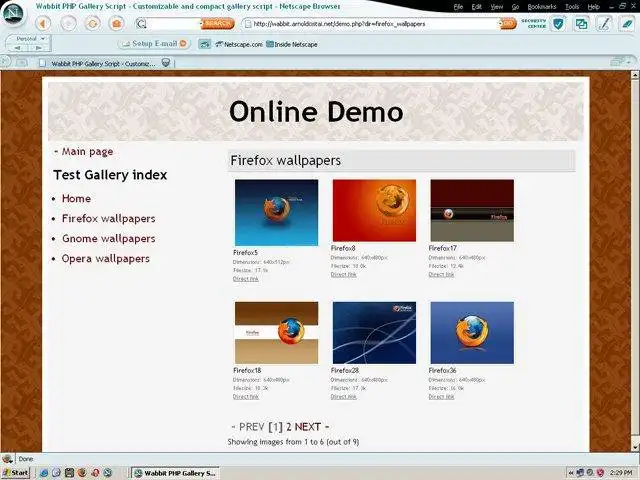The image size is (640, 480).
Task: Click the Direct link under Firefox18
Action: click(245, 396)
